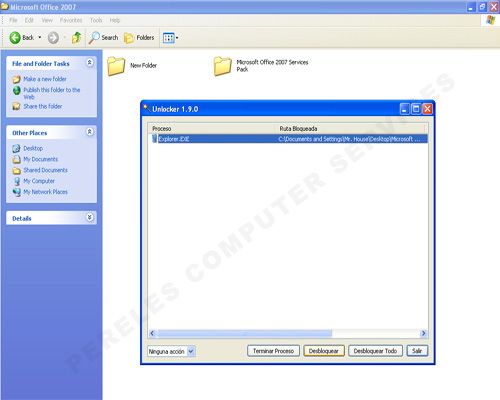Click the Terminar Proceso button
The height and width of the screenshot is (400, 500).
pyautogui.click(x=273, y=351)
